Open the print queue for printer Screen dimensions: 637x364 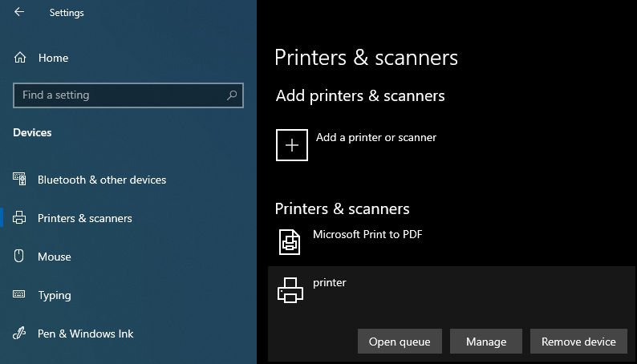click(400, 342)
